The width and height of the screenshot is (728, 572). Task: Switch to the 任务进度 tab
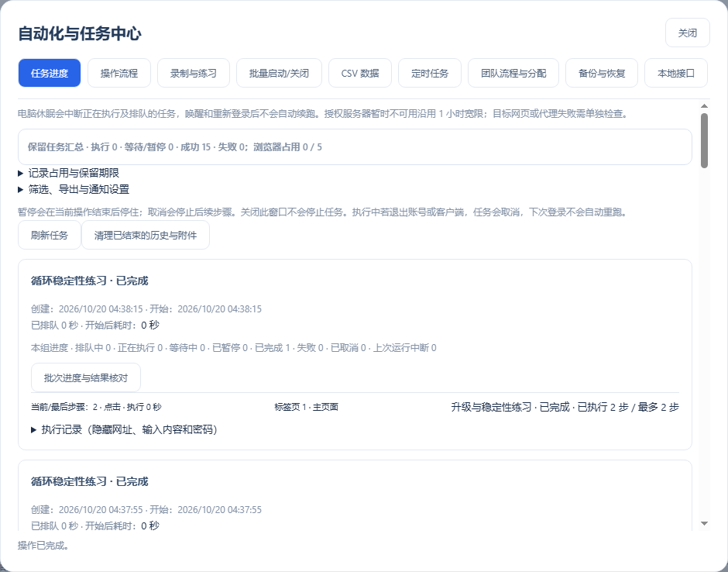50,73
